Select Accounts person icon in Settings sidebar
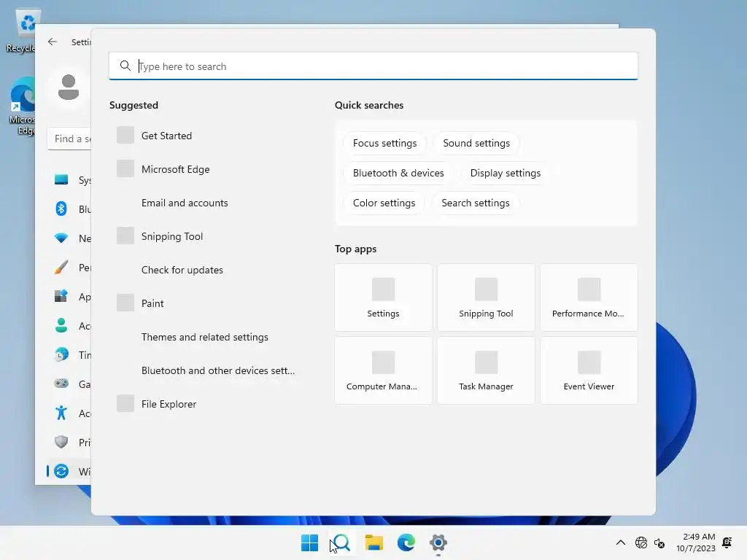 pos(61,325)
